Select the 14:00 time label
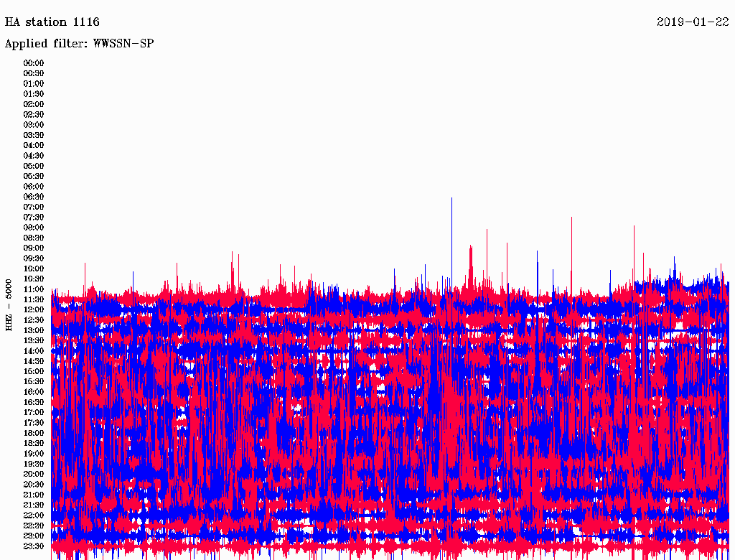This screenshot has width=735, height=560. click(34, 351)
